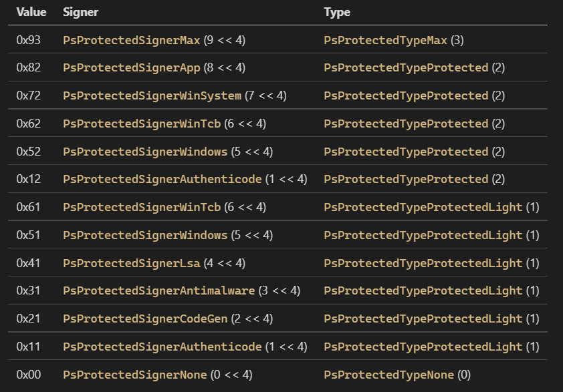Screen dimensions: 563x392
Task: Click the PsProtectedSignerCodeGen entry
Action: pos(145,319)
